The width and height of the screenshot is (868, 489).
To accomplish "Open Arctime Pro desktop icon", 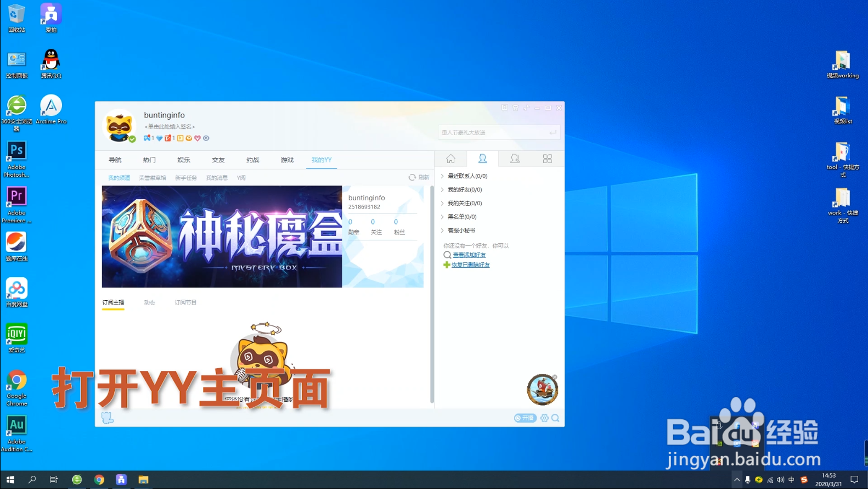I will coord(51,109).
